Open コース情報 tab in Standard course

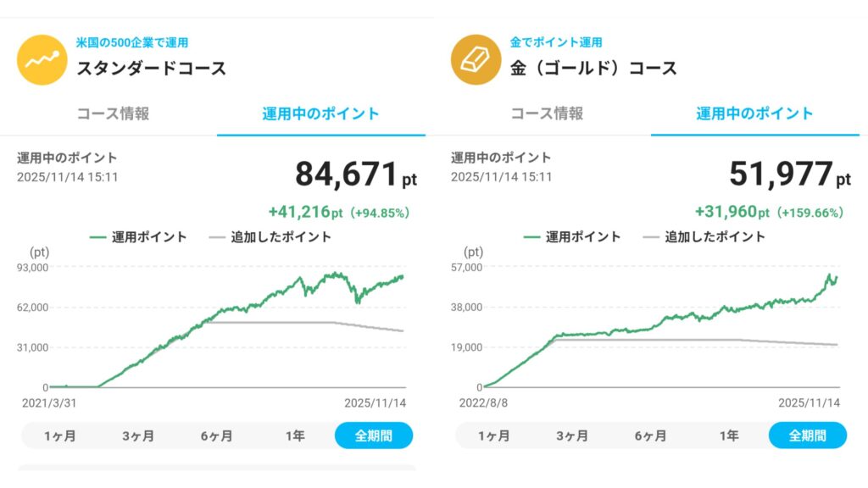(x=113, y=114)
